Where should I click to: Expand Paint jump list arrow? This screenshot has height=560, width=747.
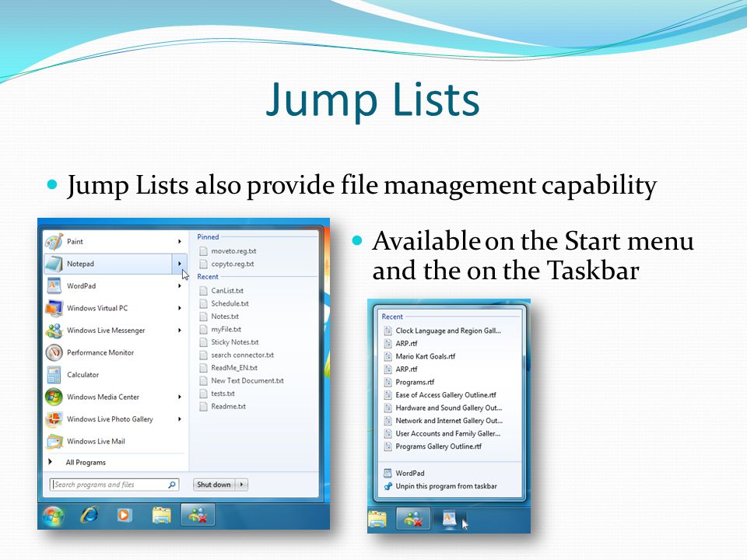point(180,241)
